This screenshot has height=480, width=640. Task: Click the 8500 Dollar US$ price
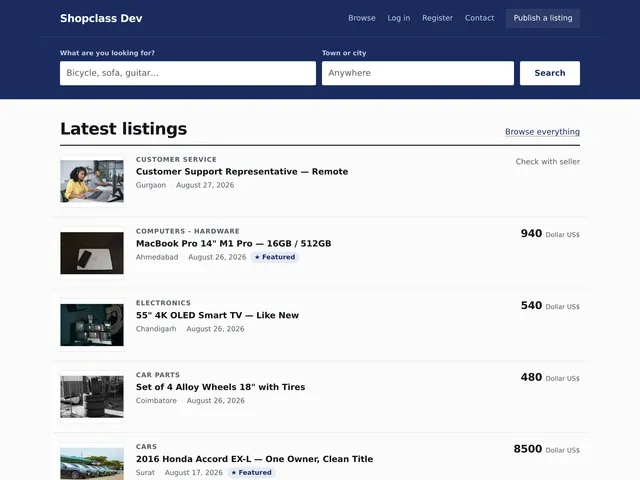pyautogui.click(x=547, y=449)
